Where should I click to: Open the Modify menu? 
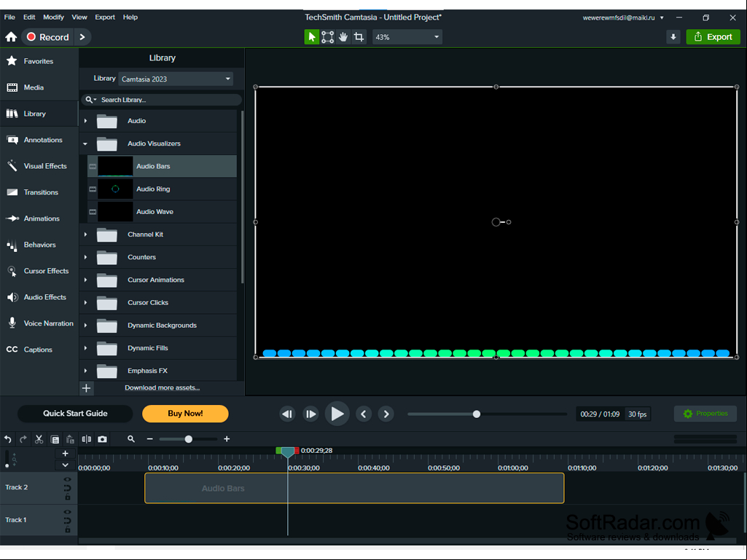53,17
